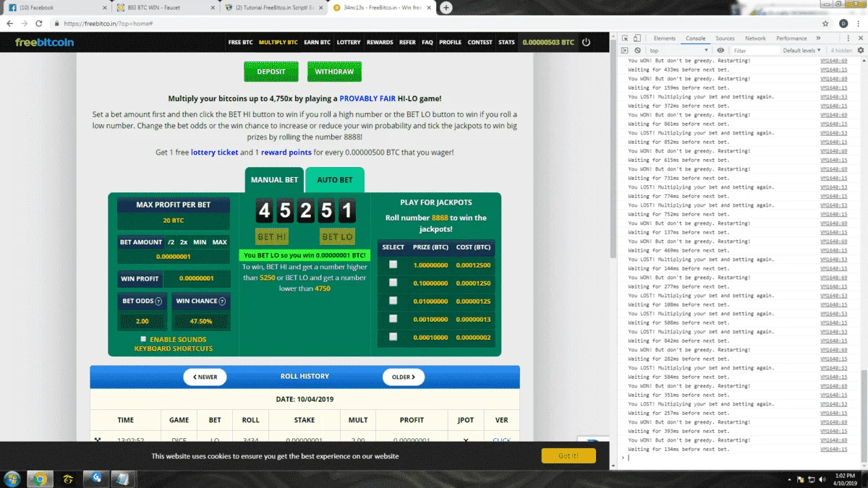Image resolution: width=868 pixels, height=488 pixels.
Task: Open console settings gear icon
Action: click(861, 51)
